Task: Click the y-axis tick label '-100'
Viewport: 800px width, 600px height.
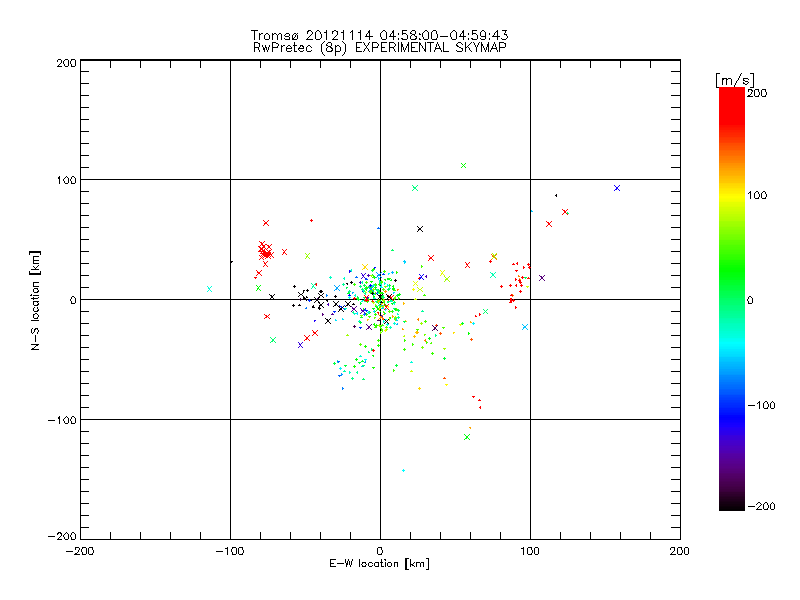Action: (62, 420)
